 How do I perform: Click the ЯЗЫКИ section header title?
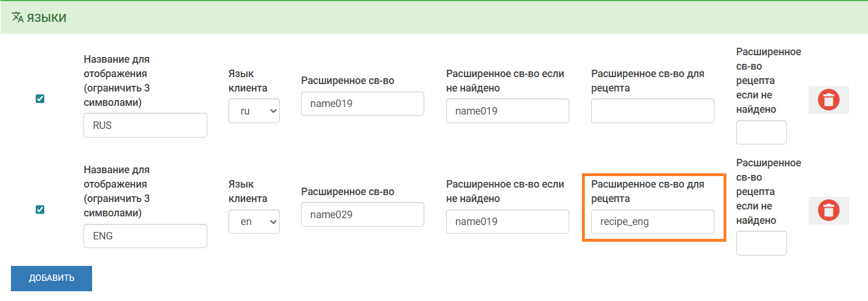(x=47, y=18)
